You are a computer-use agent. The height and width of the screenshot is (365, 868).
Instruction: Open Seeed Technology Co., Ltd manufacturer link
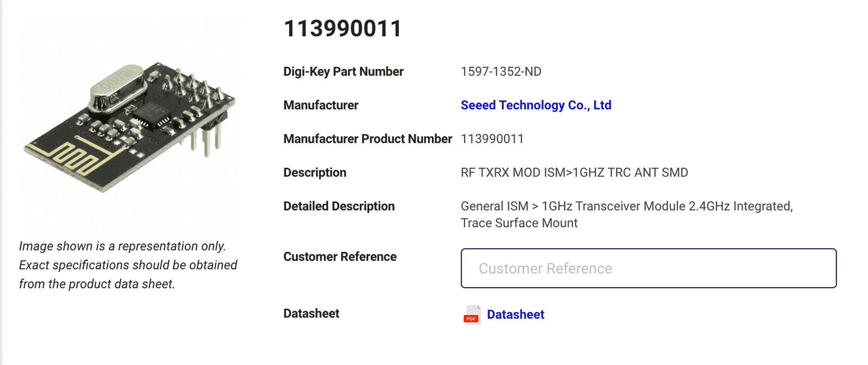536,105
